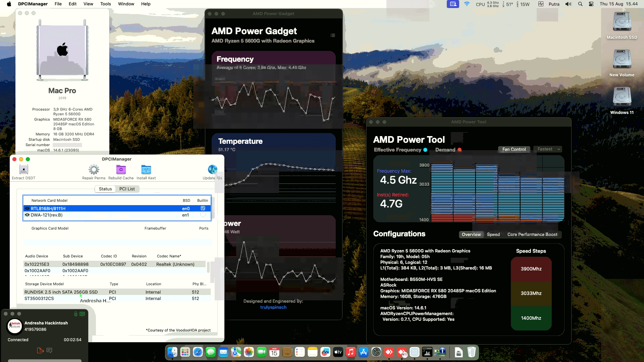This screenshot has height=362, width=644.
Task: Open Notes in the dock
Action: click(313, 352)
